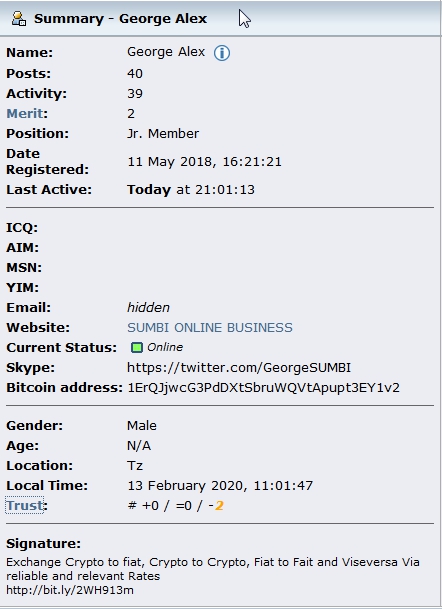Click the Last Active Today timestamp

(191, 190)
